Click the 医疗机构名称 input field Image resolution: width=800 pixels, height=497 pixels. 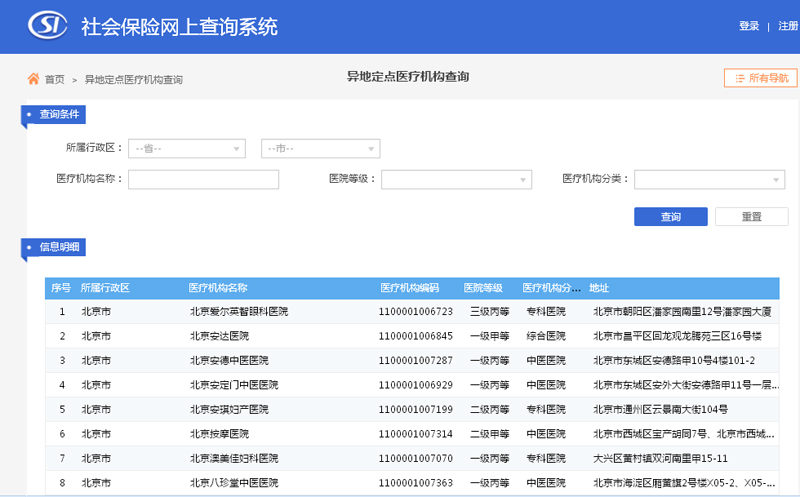[203, 180]
